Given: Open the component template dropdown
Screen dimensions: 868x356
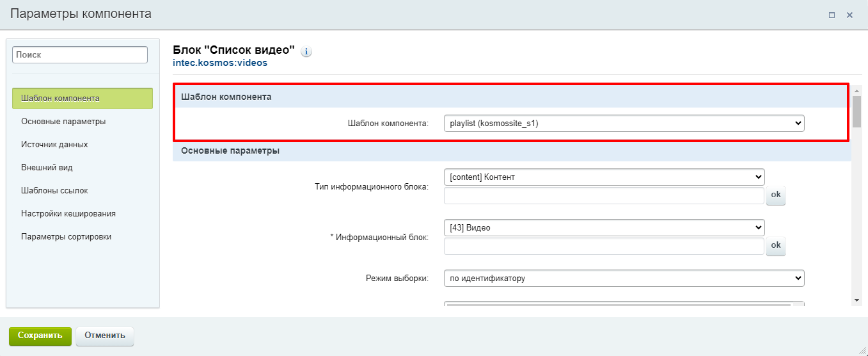Looking at the screenshot, I should pos(624,124).
